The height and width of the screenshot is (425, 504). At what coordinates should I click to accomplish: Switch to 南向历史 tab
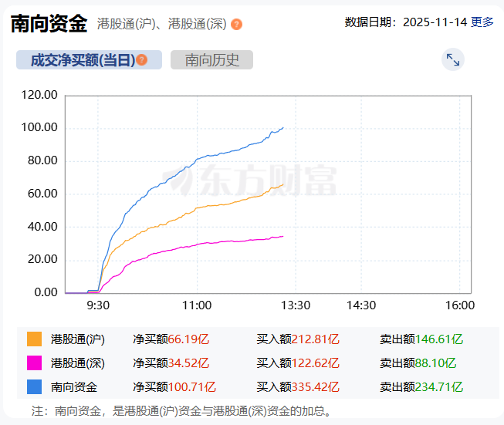point(211,59)
